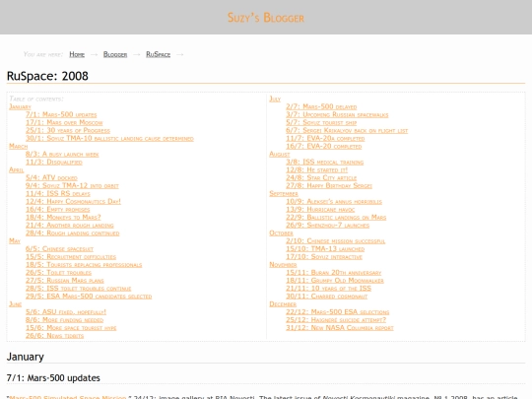Open 13/9: Hurricane havoc entry
The height and width of the screenshot is (399, 532).
point(320,209)
